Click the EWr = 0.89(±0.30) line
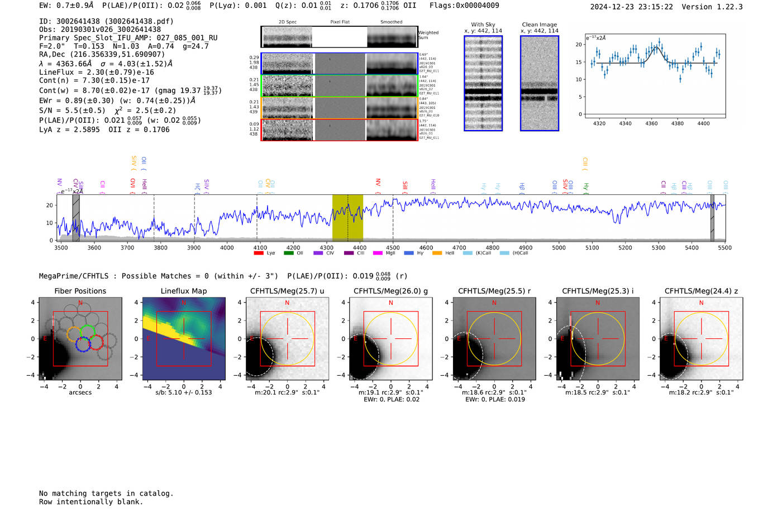This screenshot has height=532, width=782. [x=117, y=100]
